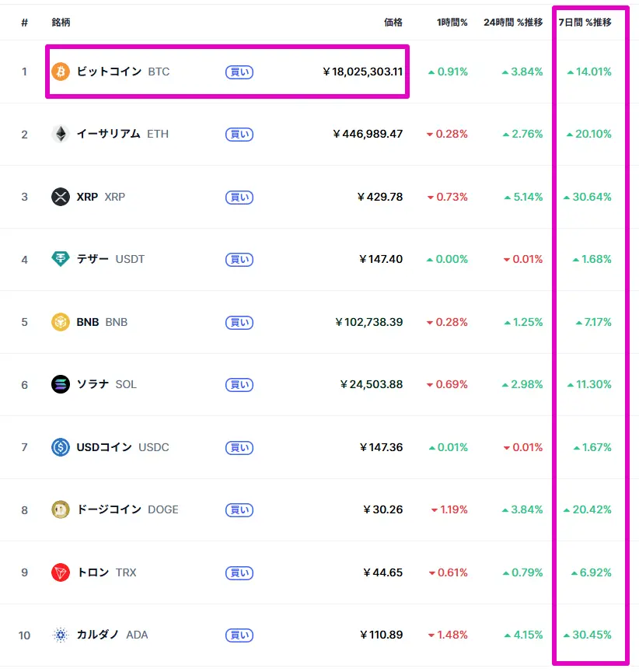Click the 買い button for ビットコイン

(239, 72)
